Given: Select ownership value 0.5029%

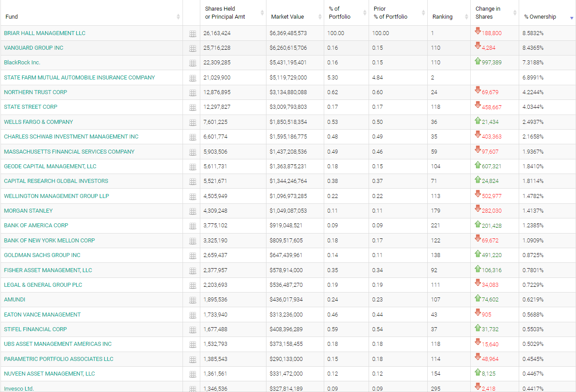Looking at the screenshot, I should pos(533,344).
